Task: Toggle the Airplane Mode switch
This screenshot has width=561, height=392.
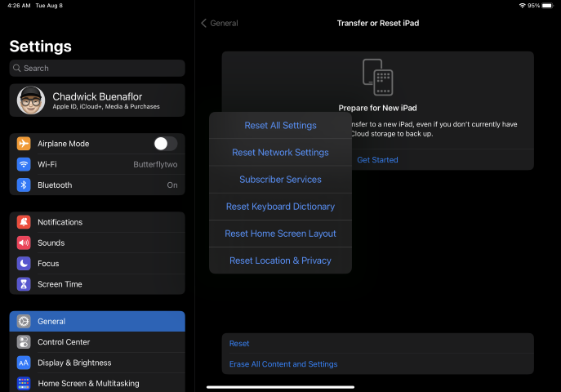Action: (166, 144)
